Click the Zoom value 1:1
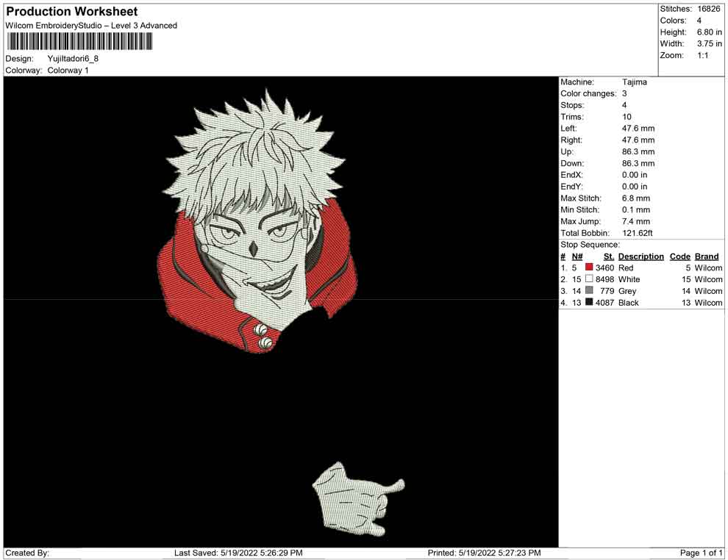 pyautogui.click(x=702, y=56)
